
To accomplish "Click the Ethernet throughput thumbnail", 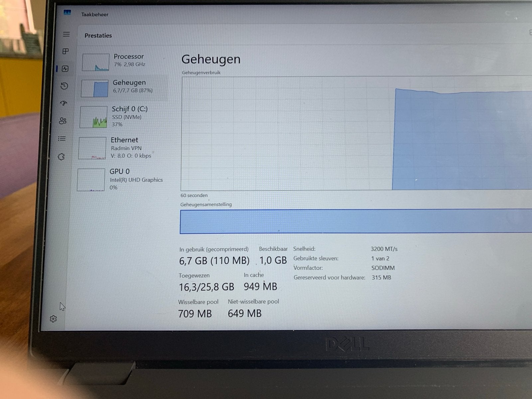I will tap(92, 148).
